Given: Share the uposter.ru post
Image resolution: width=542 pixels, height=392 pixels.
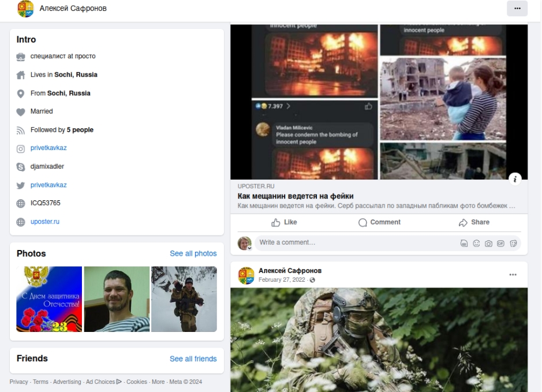Looking at the screenshot, I should coord(474,222).
